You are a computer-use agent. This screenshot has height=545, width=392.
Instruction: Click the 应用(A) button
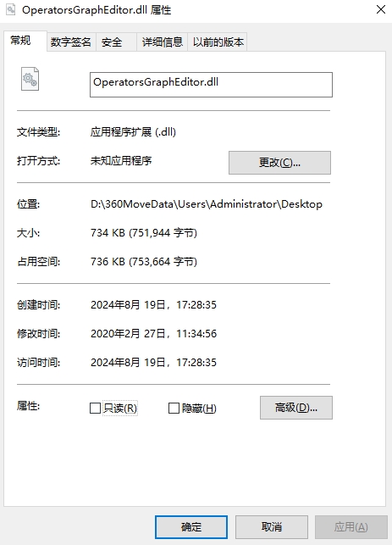351,527
